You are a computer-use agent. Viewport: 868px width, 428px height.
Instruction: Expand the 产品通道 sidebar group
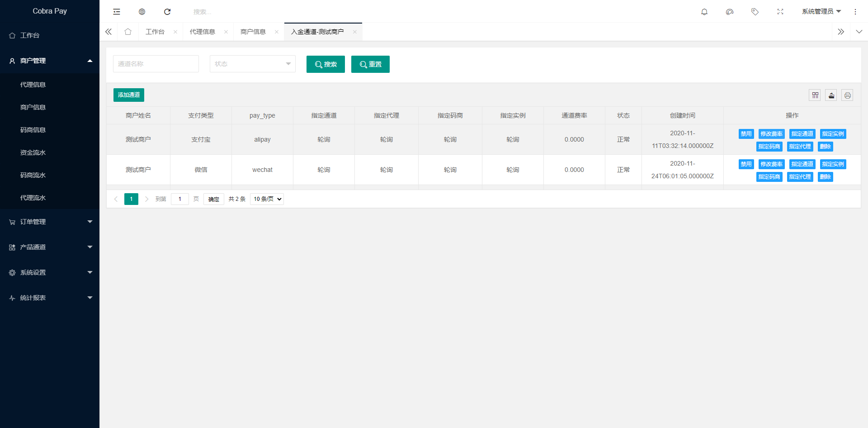(50, 247)
